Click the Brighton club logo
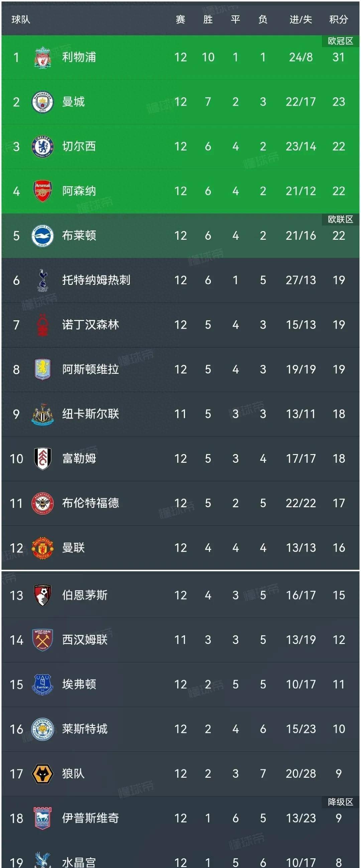361x868 pixels. pyautogui.click(x=42, y=235)
